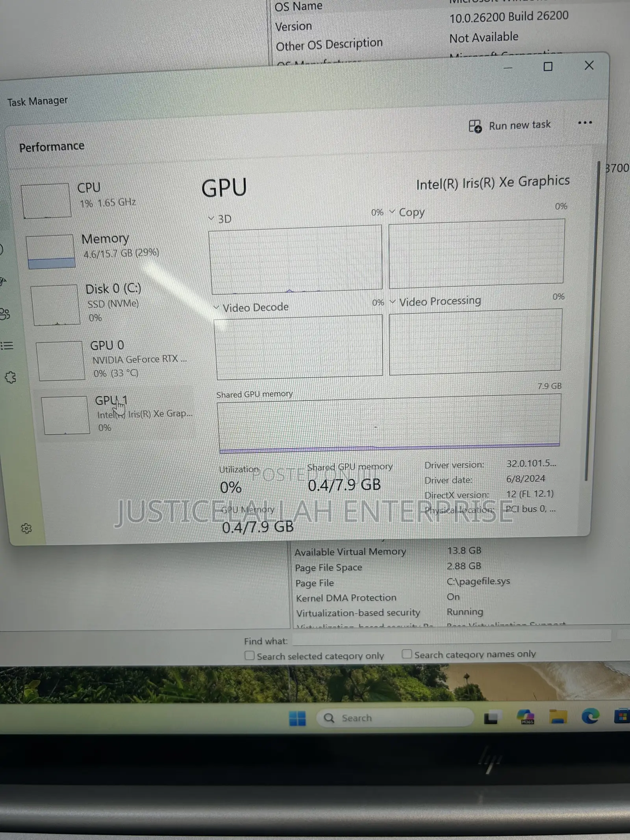Check Search selected category only checkbox
The image size is (630, 840).
coord(249,655)
